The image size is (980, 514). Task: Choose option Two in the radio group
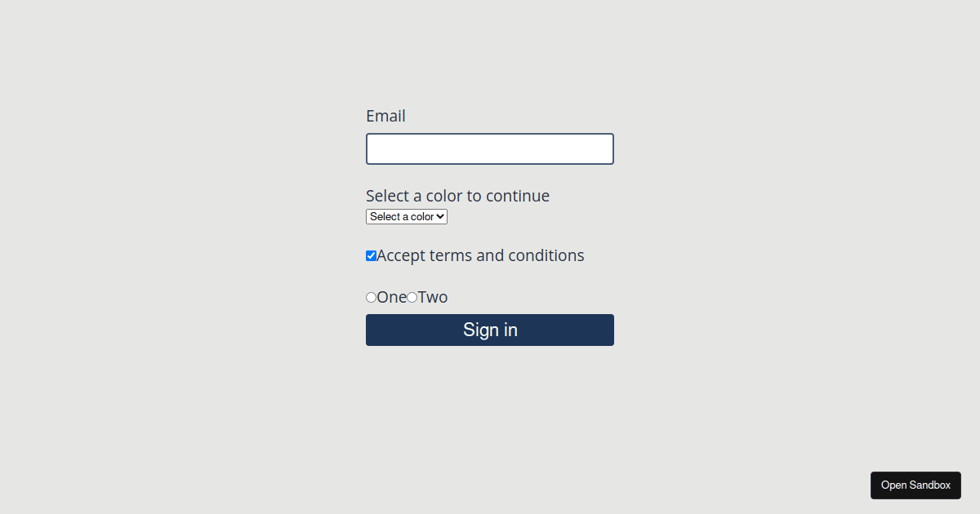tap(412, 297)
